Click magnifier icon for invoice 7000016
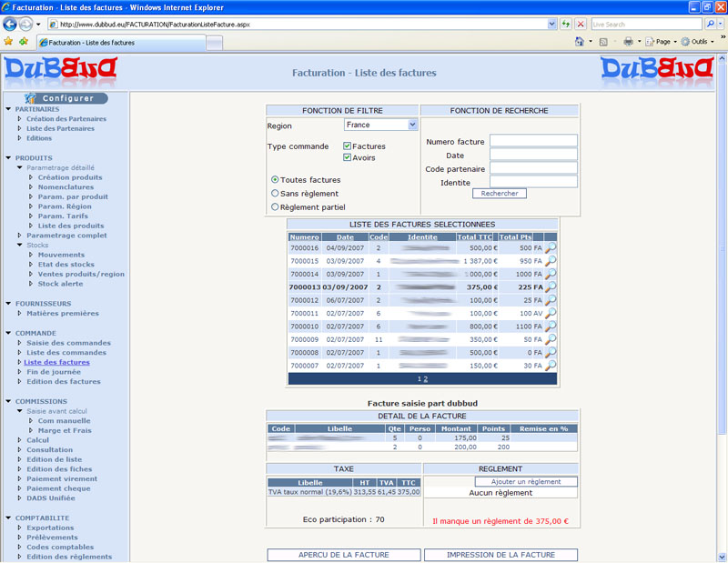The height and width of the screenshot is (563, 728). pos(550,247)
